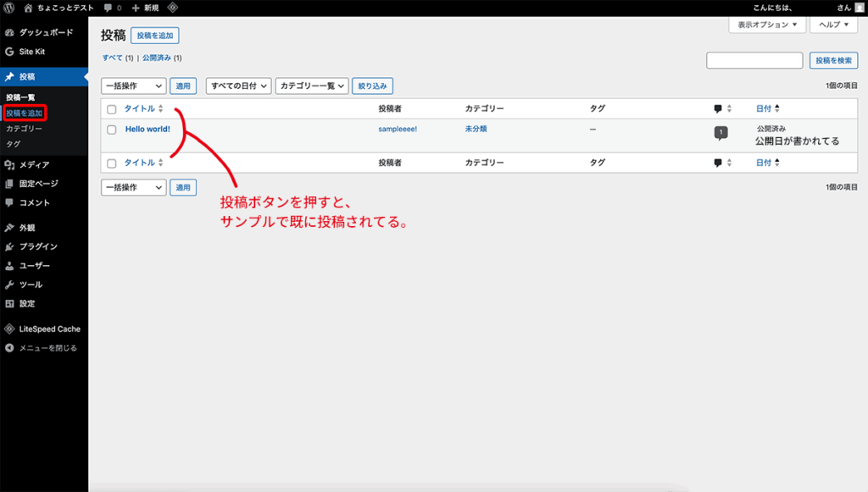The height and width of the screenshot is (492, 868).
Task: Click the WordPress logo icon in admin bar
Action: click(x=9, y=8)
